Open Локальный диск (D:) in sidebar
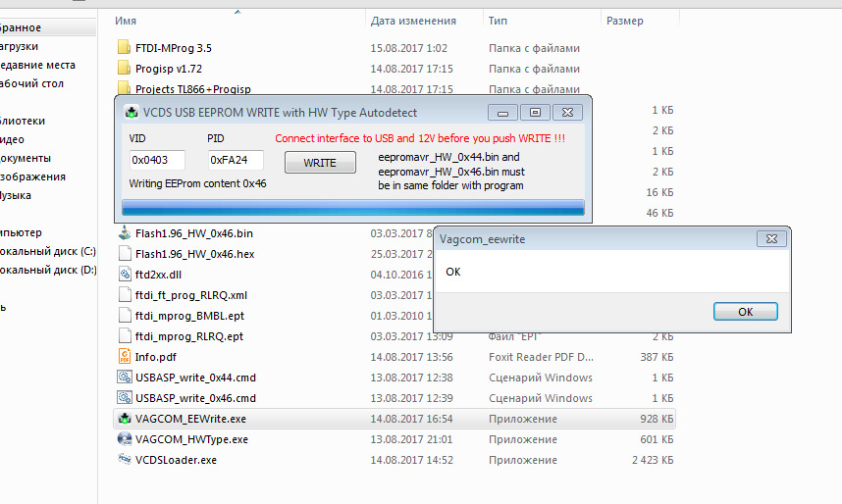The width and height of the screenshot is (842, 504). [47, 270]
